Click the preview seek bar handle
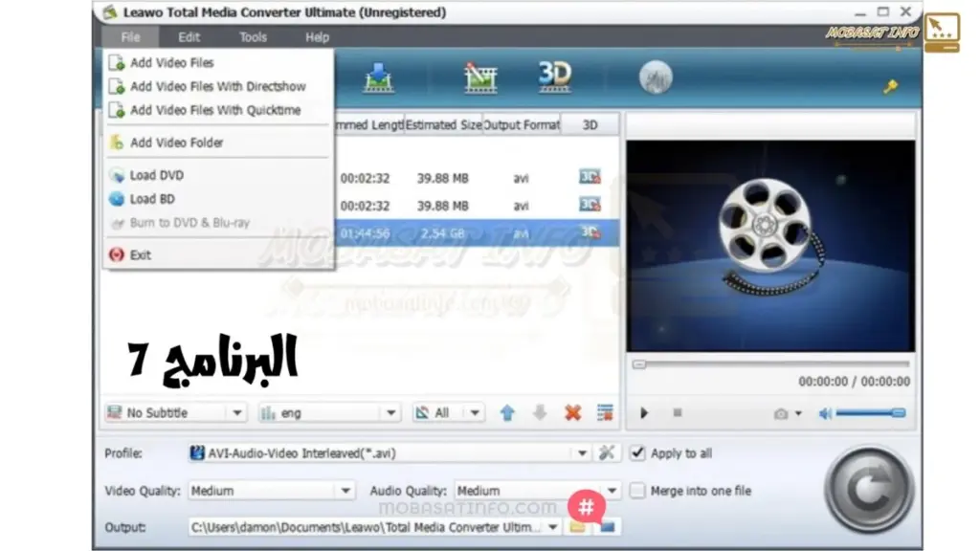 click(x=638, y=364)
